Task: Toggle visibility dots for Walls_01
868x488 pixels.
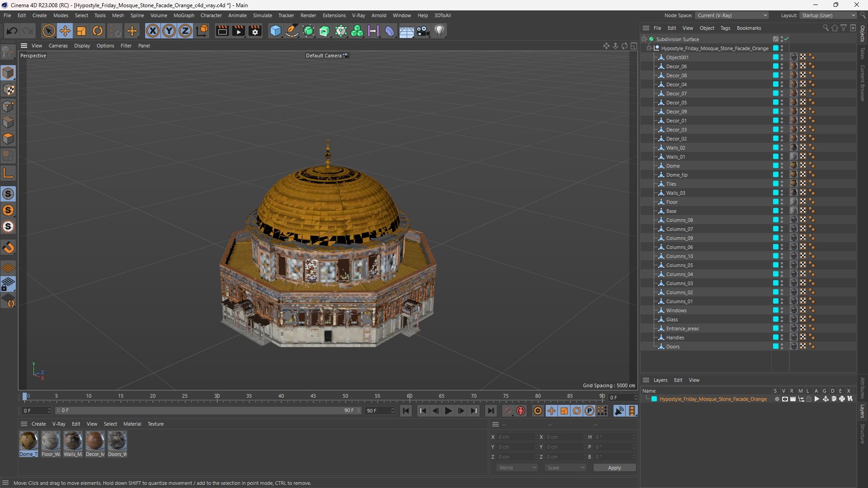Action: [782, 157]
